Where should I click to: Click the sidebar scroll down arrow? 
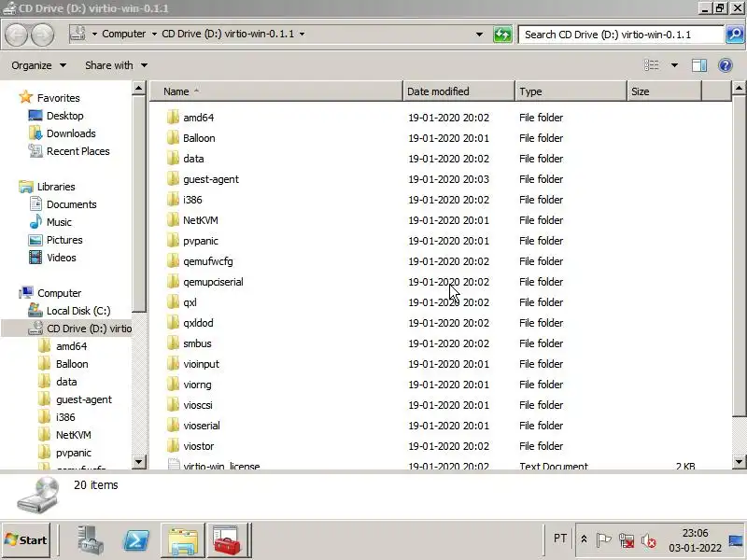coord(138,461)
